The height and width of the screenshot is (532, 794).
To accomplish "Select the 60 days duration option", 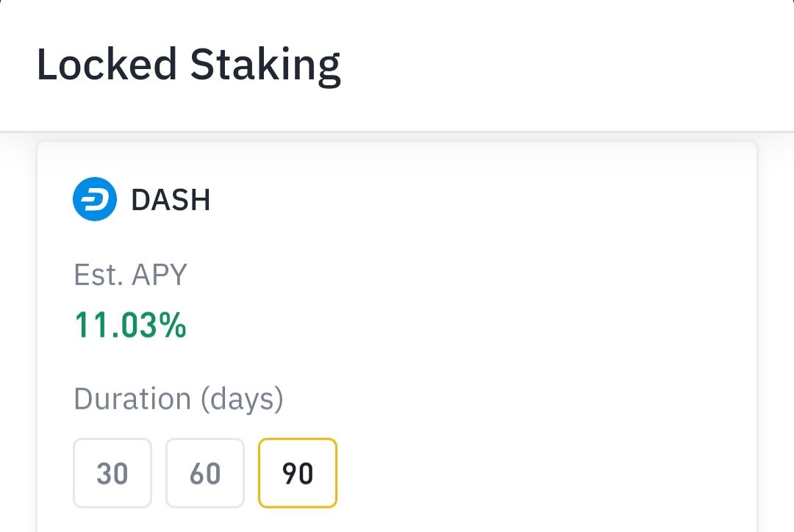I will point(205,472).
